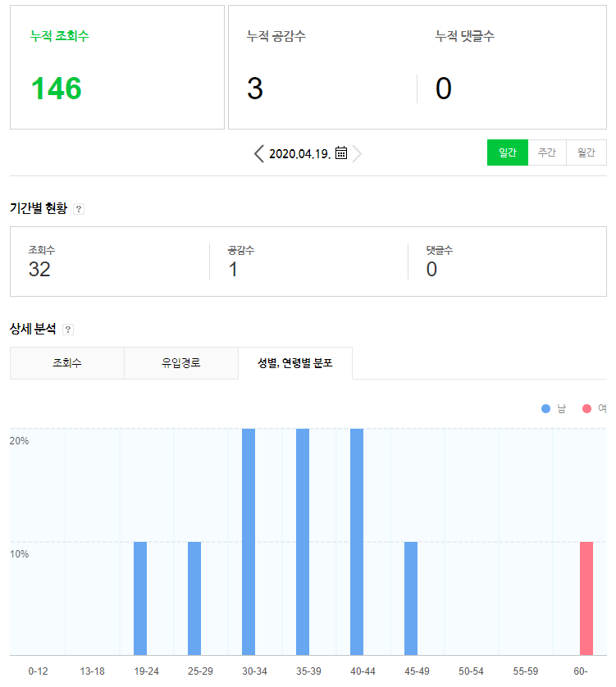Click the red bar for 60- age group
This screenshot has width=616, height=687.
point(586,598)
